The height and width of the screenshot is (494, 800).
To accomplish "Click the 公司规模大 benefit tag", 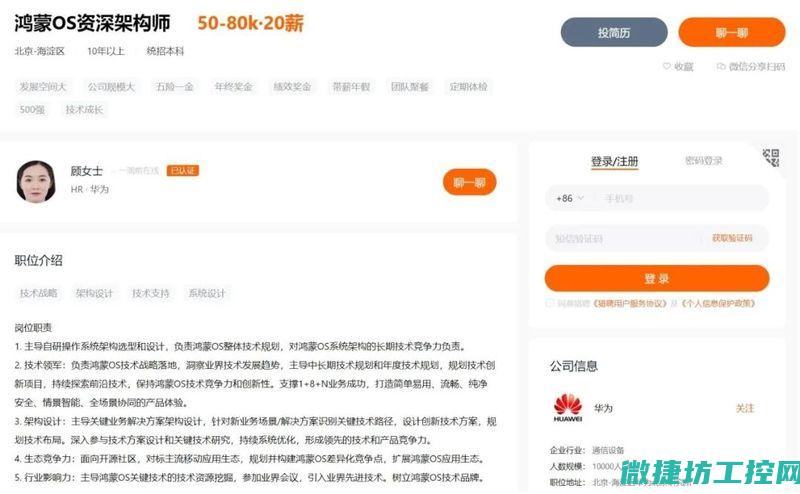I will (x=111, y=87).
